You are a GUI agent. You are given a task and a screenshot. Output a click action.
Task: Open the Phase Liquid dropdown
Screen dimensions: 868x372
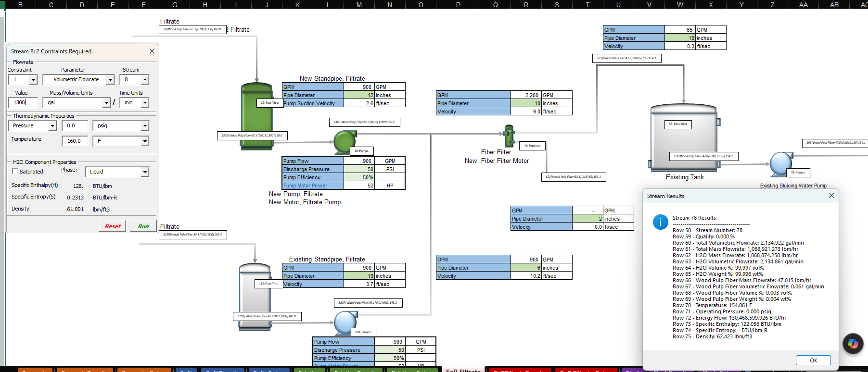[x=145, y=172]
